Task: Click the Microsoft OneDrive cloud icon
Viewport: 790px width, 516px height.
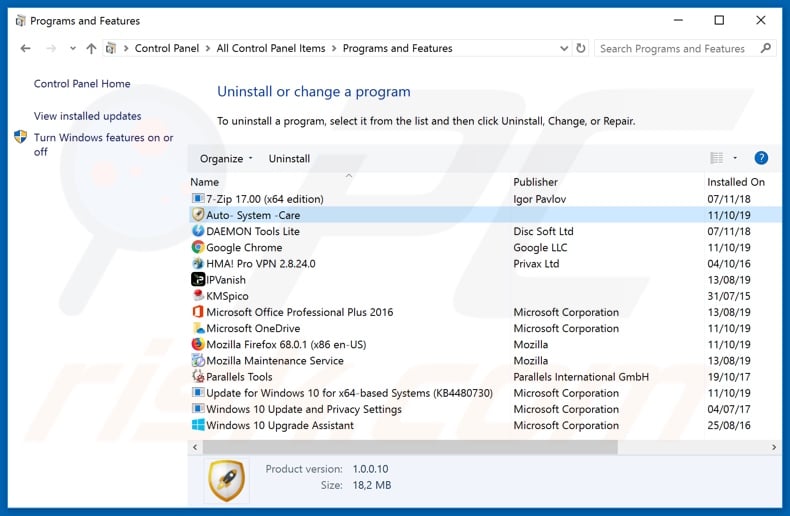Action: coord(198,328)
